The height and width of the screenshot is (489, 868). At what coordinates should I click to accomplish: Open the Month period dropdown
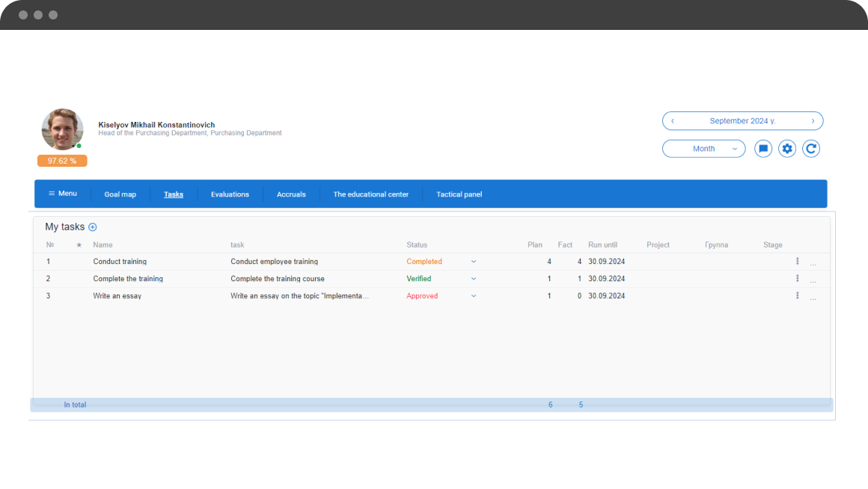[703, 149]
